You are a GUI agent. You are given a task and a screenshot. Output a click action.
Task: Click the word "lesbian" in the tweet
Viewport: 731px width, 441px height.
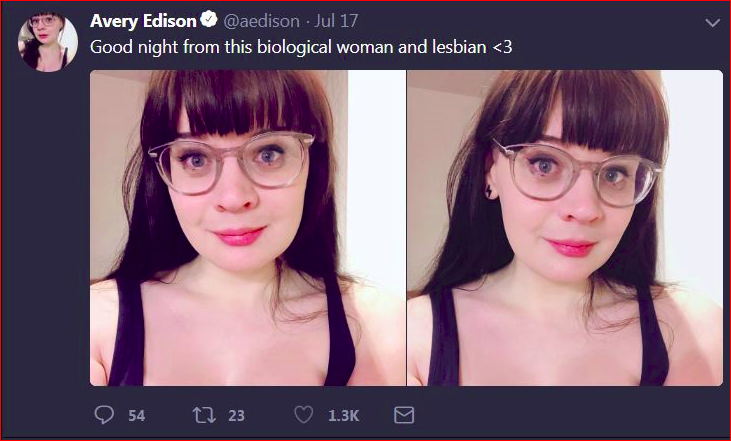(x=459, y=47)
